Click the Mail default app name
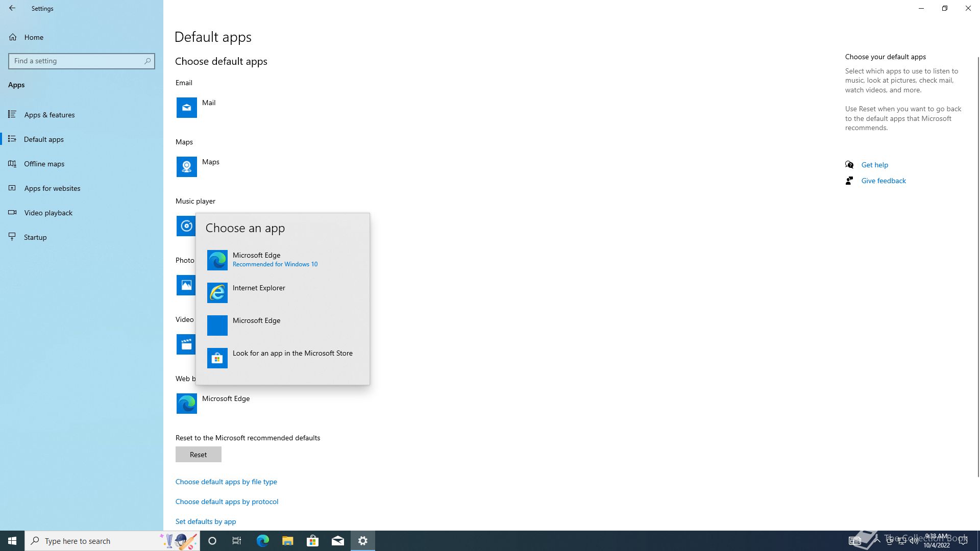This screenshot has height=551, width=980. point(209,103)
